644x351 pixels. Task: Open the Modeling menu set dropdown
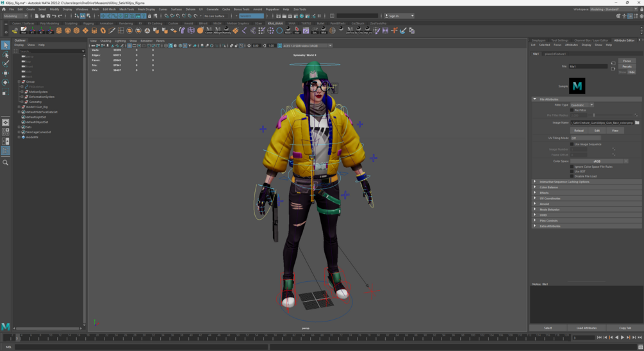pos(15,16)
